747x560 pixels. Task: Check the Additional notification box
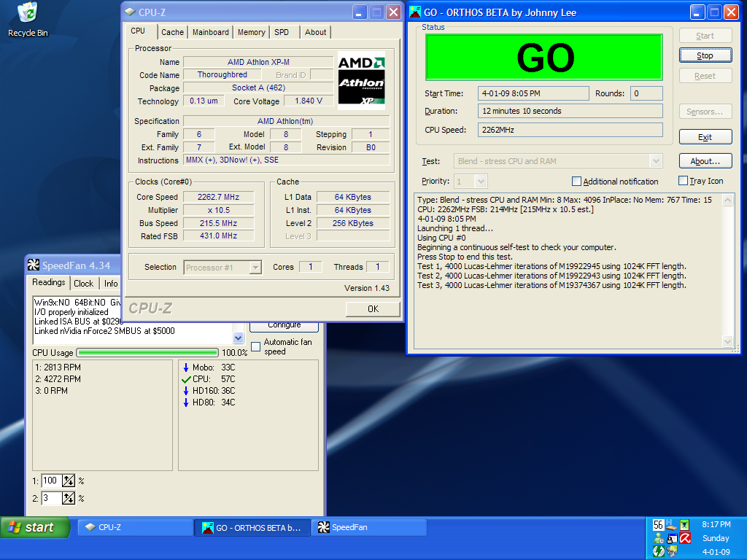(x=576, y=182)
